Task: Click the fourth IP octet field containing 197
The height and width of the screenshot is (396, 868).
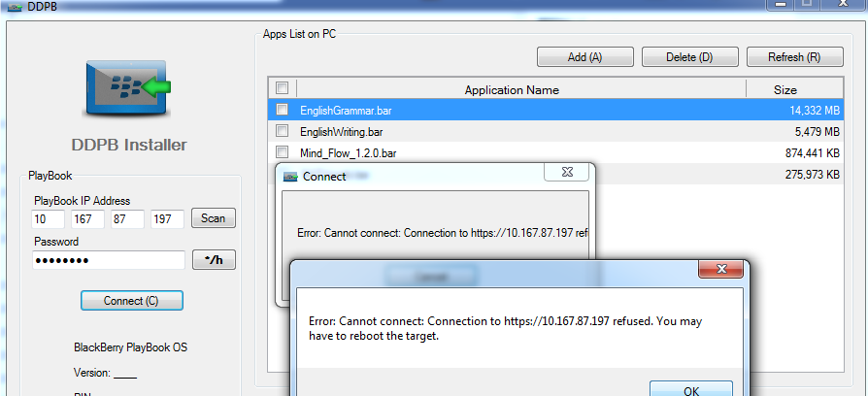Action: pyautogui.click(x=168, y=219)
